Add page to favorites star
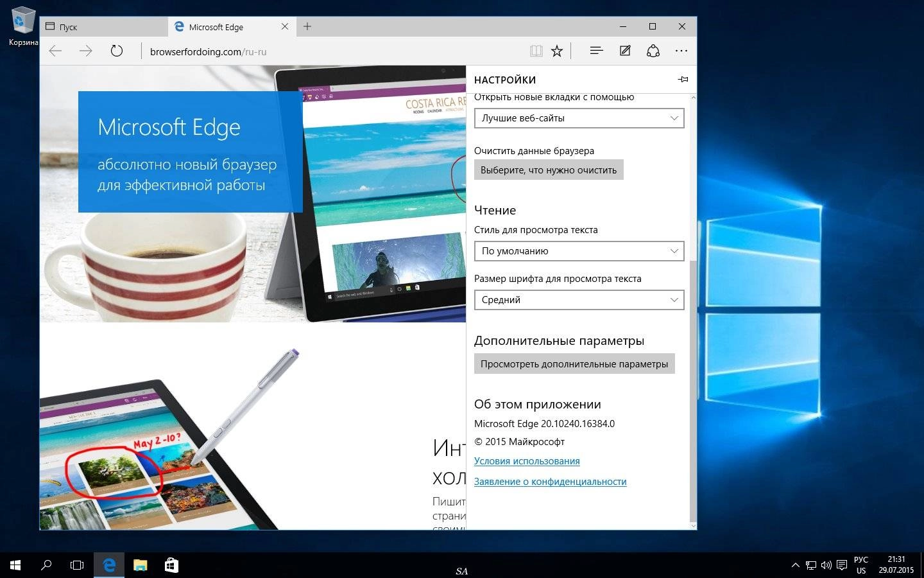The image size is (924, 578). coord(557,51)
